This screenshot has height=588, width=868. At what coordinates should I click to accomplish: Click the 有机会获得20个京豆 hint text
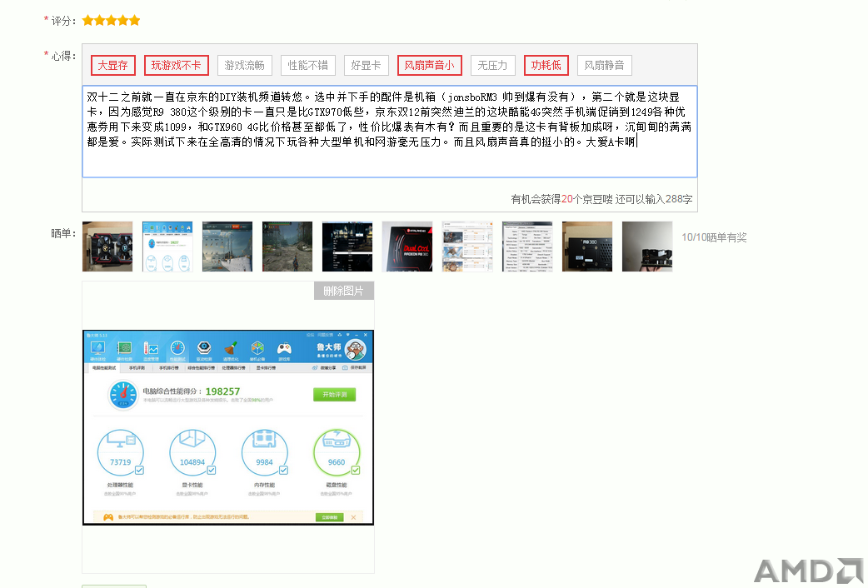[x=561, y=199]
